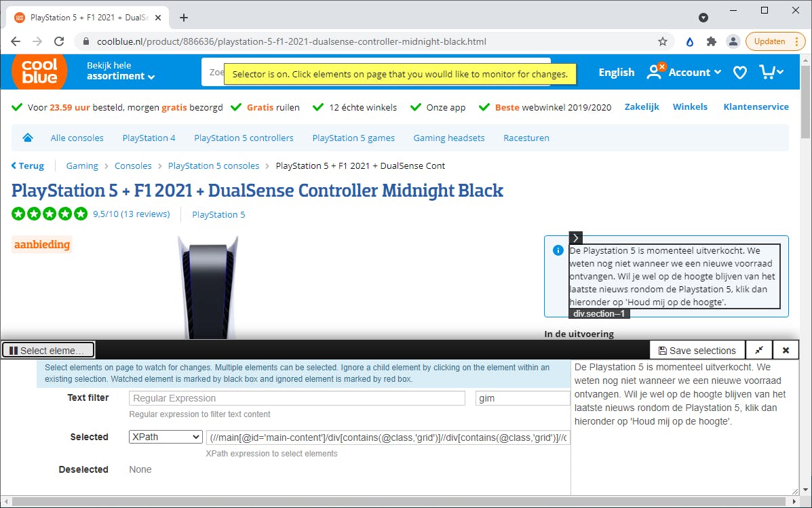Click the aanbieding label

click(42, 244)
